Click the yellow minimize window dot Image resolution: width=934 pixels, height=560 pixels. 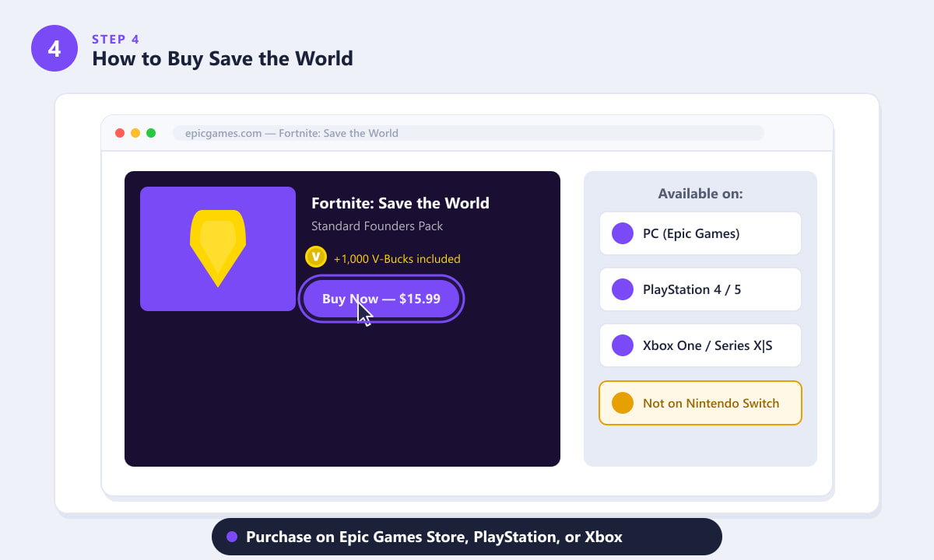135,133
